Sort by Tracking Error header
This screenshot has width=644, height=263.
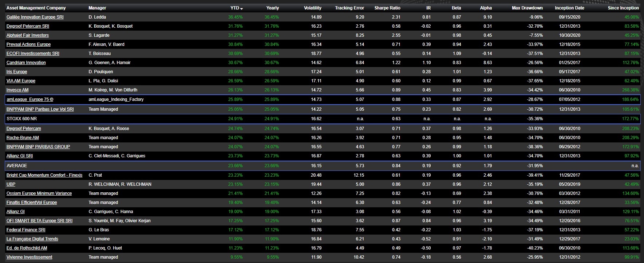tap(349, 8)
